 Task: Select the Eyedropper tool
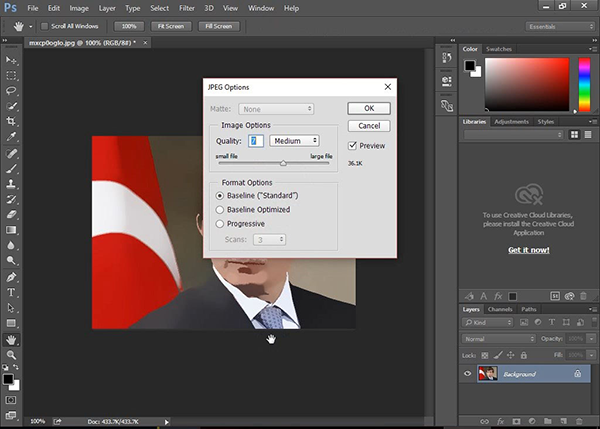tap(11, 137)
